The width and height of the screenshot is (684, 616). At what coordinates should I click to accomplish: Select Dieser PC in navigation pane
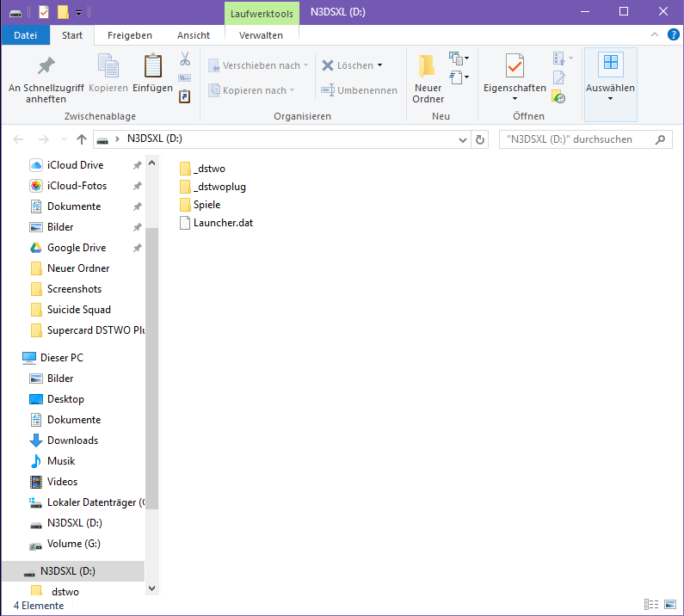pos(61,358)
